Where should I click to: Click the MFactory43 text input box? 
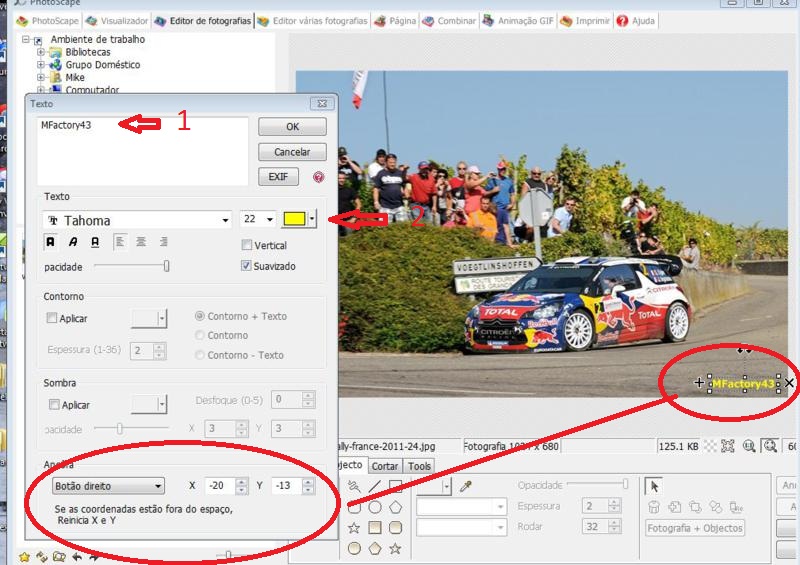coord(142,151)
